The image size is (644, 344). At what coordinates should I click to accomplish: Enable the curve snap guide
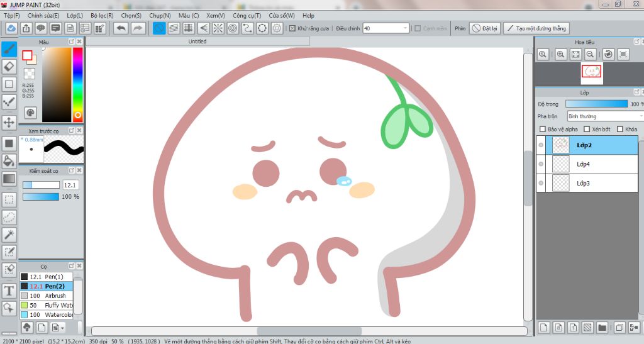coord(247,28)
